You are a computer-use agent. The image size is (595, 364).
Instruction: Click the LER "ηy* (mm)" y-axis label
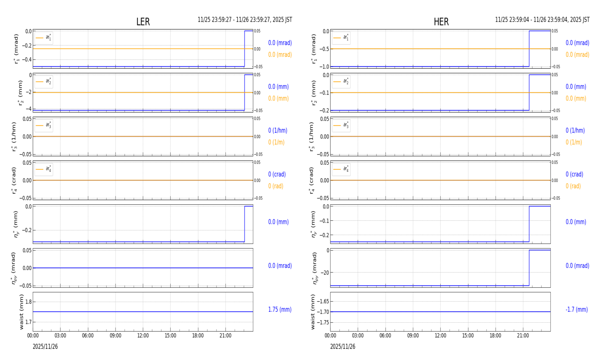[16, 224]
